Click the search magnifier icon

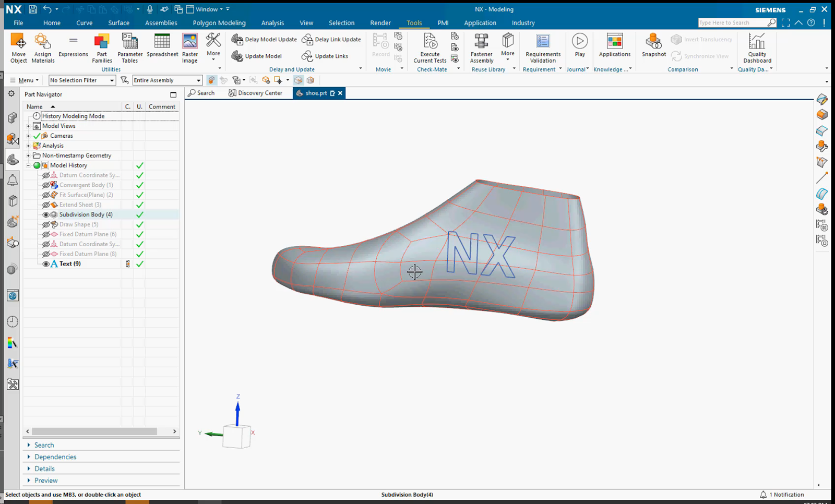(771, 22)
